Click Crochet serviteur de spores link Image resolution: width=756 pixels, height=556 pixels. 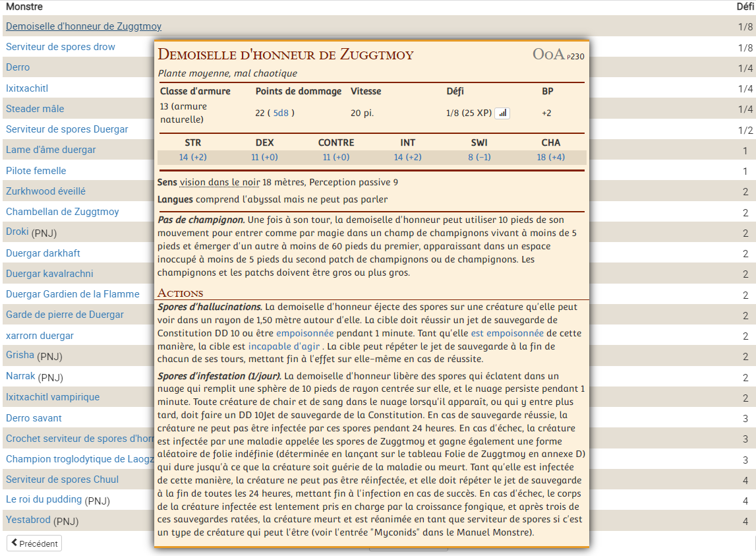tap(80, 439)
